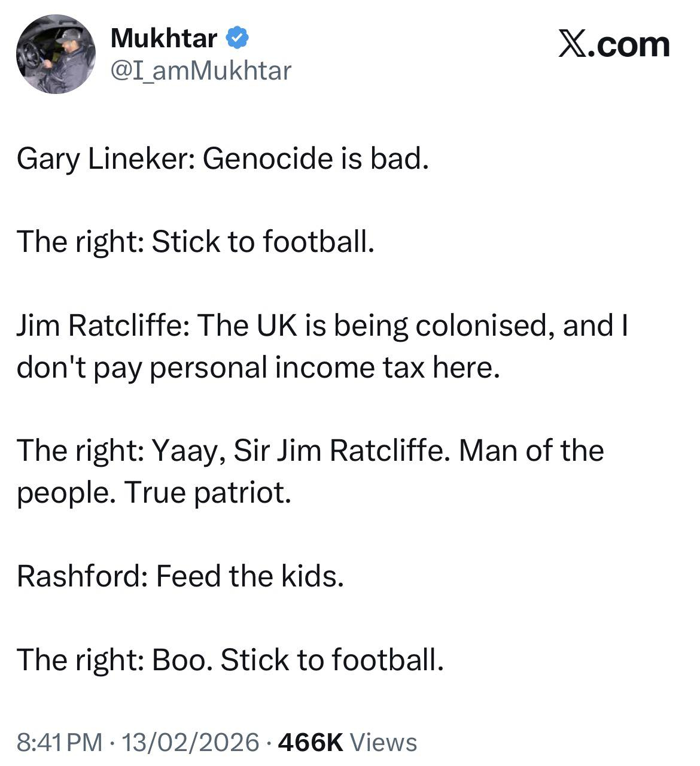Click the "don't pay personal income tax here" line
This screenshot has width=700, height=766.
(257, 367)
